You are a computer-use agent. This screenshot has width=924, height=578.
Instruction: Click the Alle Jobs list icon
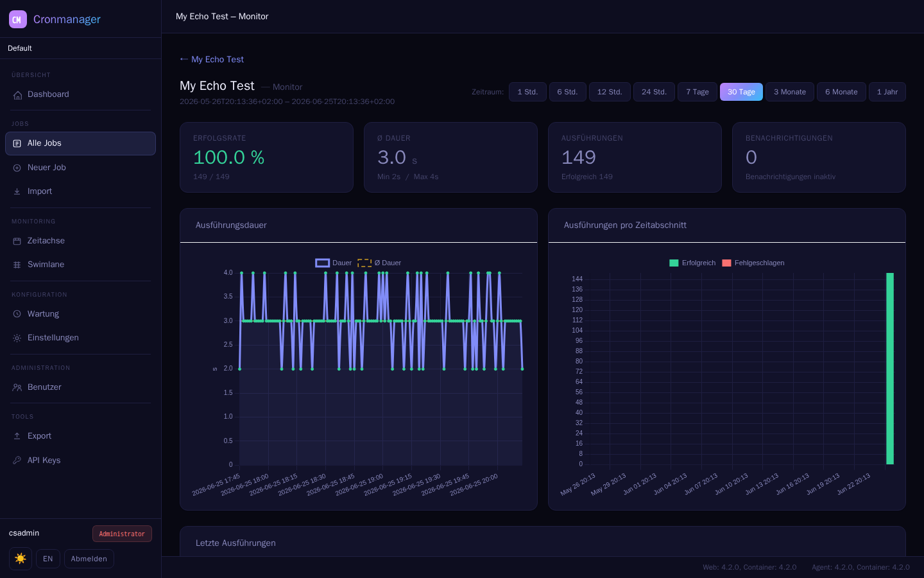click(x=17, y=144)
